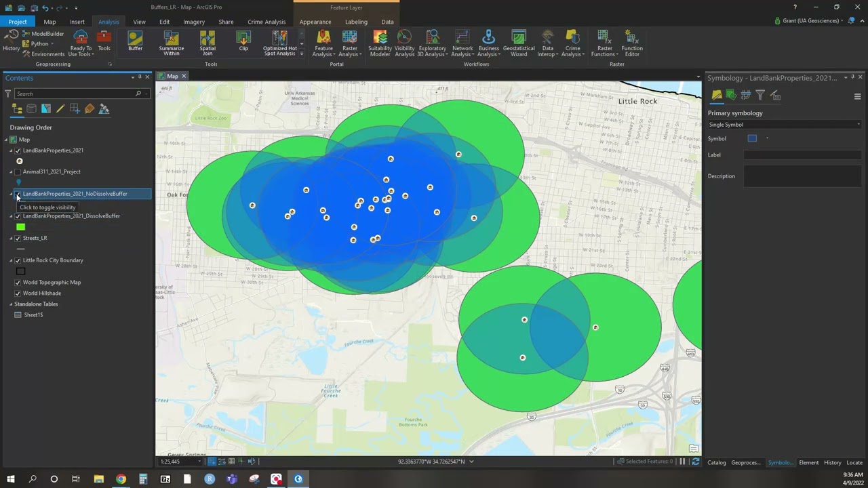Click the signed-in user Grant (UA Geosciences)
The image size is (868, 488).
pos(810,21)
